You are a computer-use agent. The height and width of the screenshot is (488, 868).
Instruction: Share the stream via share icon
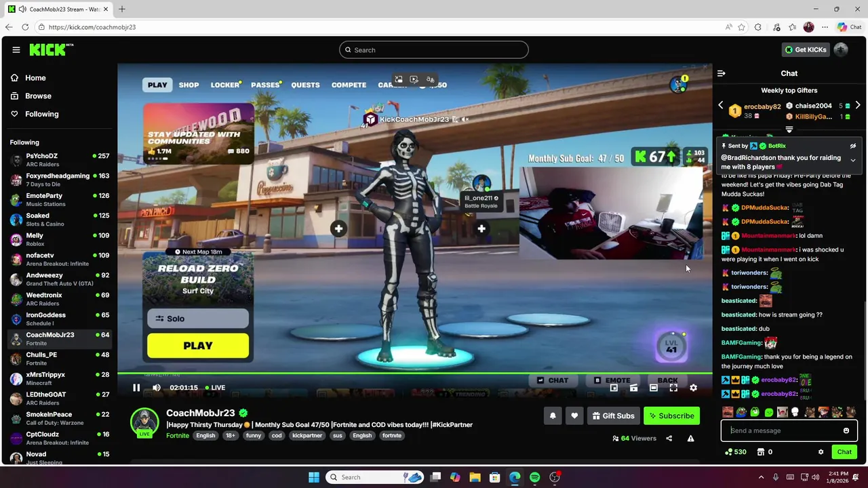(669, 439)
